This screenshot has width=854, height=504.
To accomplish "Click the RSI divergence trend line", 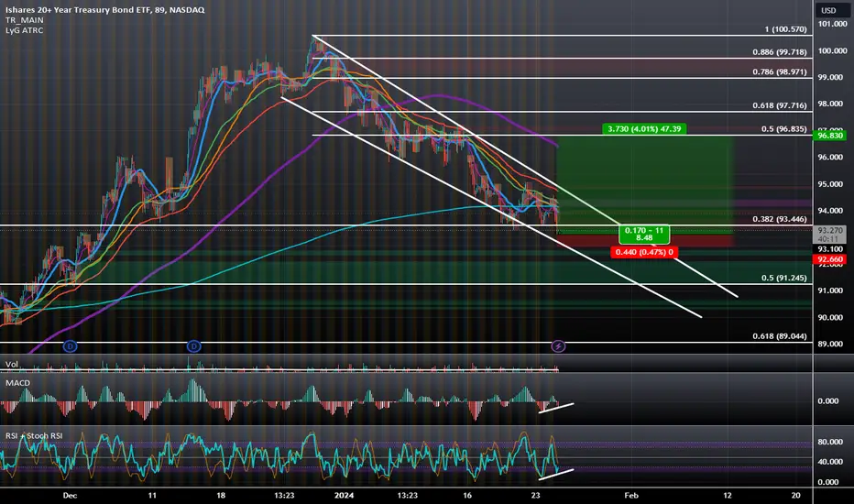I will (556, 474).
